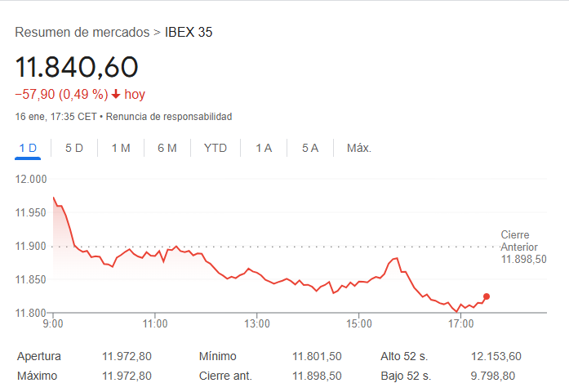Click the Alto 52 s. value
The image size is (569, 392).
point(496,356)
